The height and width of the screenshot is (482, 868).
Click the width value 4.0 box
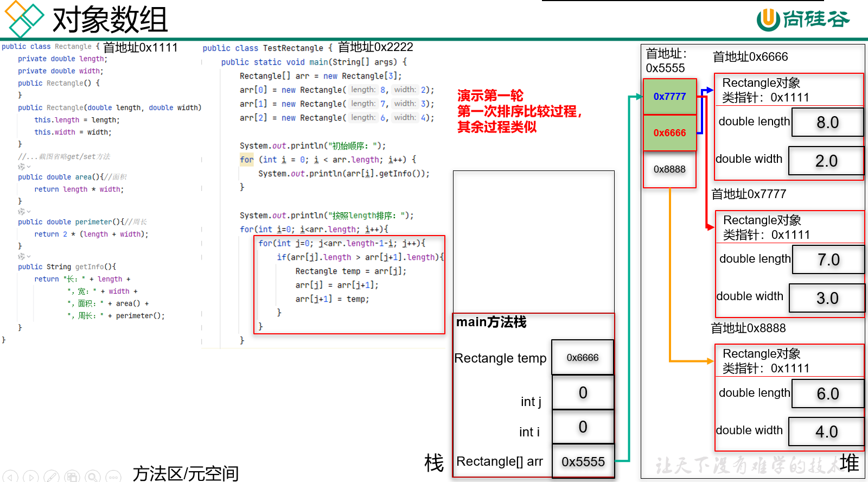826,432
